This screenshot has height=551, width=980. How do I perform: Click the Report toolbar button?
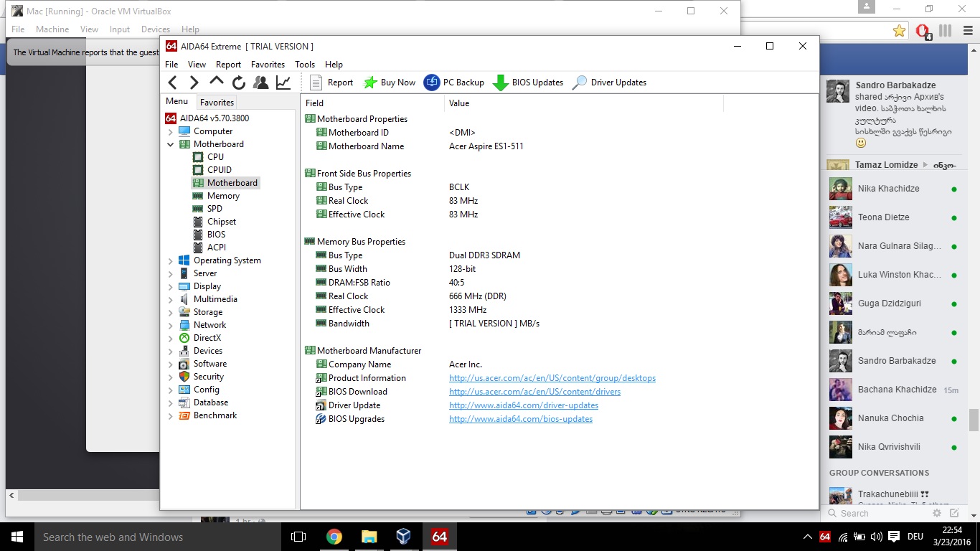(x=331, y=83)
